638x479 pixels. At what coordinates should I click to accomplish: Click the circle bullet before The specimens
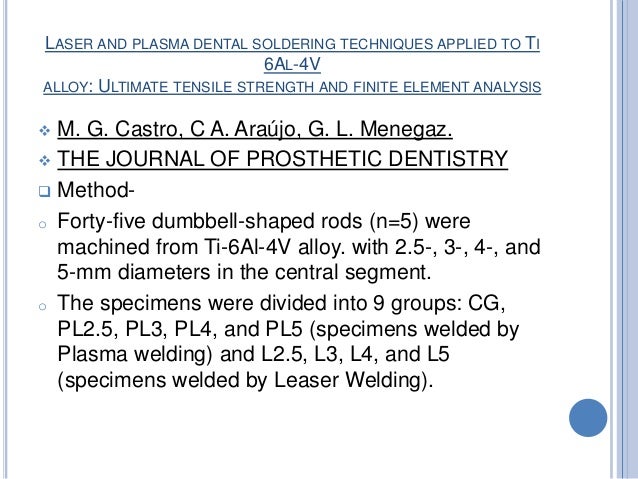pyautogui.click(x=42, y=306)
